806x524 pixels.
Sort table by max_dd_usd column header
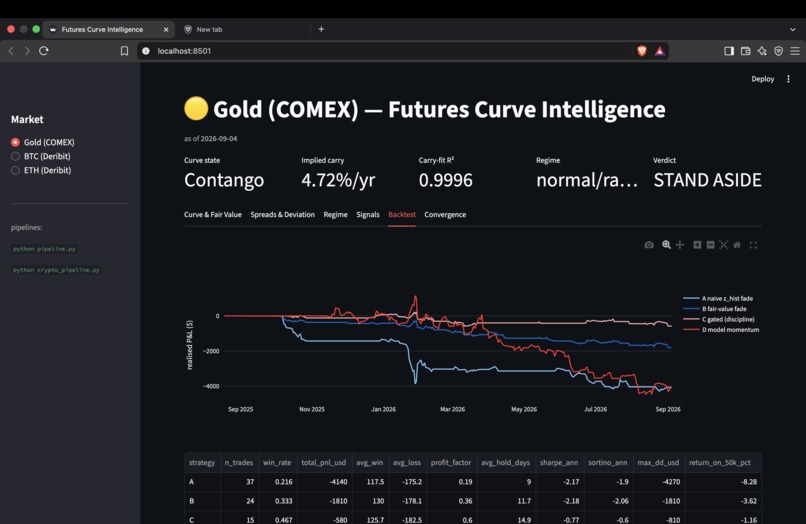click(658, 462)
